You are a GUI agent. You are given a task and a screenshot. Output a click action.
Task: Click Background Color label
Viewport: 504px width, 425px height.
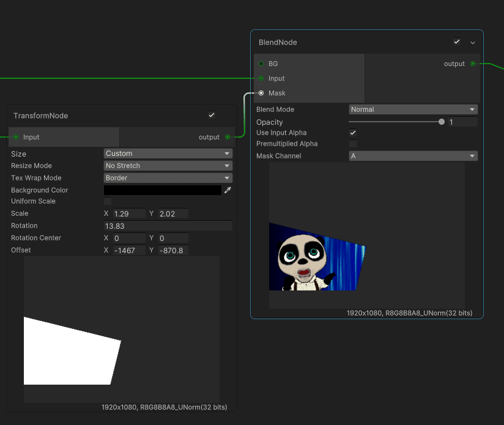[x=40, y=190]
